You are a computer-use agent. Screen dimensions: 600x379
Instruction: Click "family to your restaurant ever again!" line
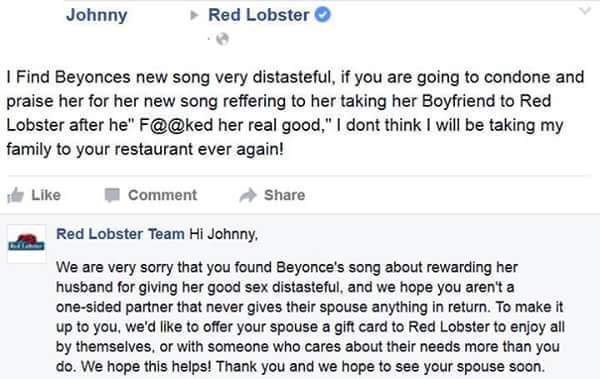point(145,149)
